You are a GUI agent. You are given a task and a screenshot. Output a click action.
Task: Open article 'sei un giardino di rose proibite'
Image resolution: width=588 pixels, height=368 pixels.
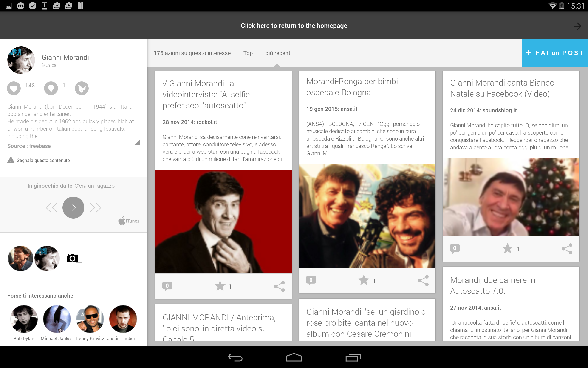pos(367,322)
